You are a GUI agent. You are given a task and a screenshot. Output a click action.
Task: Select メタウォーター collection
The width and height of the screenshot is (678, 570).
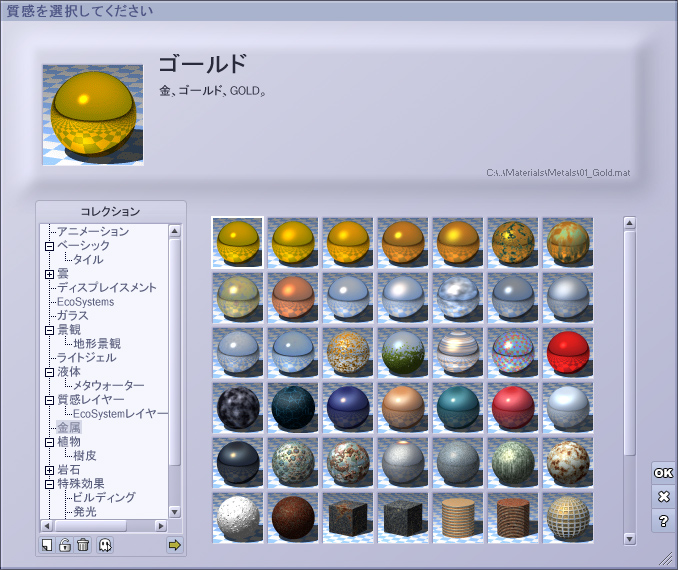[109, 385]
